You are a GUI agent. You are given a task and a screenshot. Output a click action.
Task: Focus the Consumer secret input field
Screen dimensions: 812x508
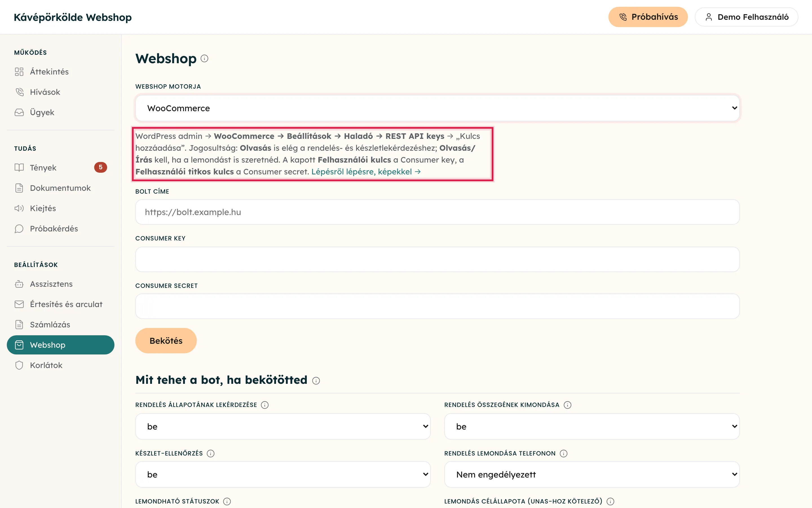[437, 306]
